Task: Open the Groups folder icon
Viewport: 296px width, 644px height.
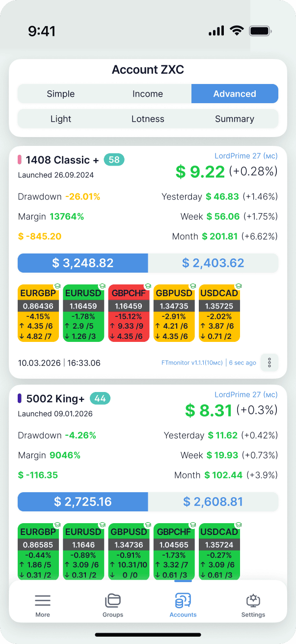Action: pos(112,601)
